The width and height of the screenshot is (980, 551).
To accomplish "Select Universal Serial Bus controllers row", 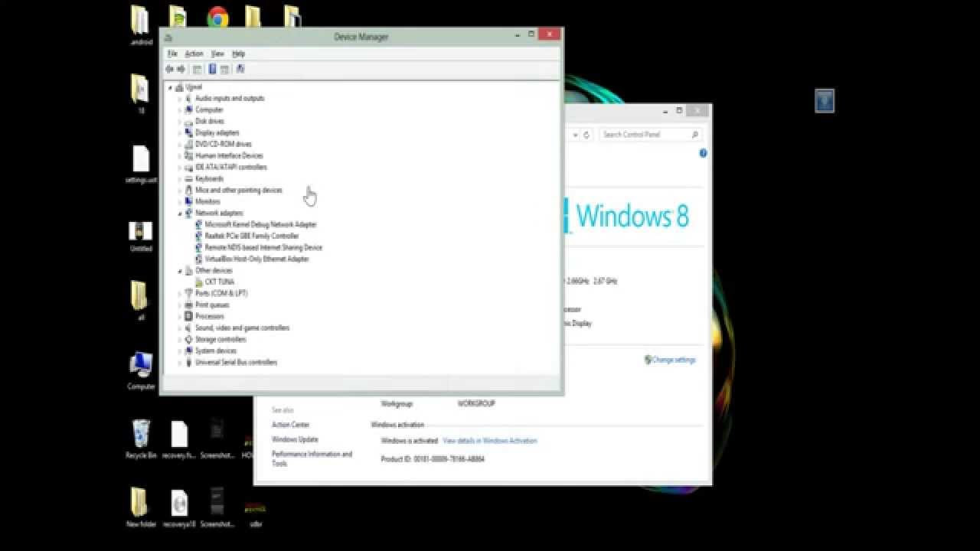I will [236, 362].
